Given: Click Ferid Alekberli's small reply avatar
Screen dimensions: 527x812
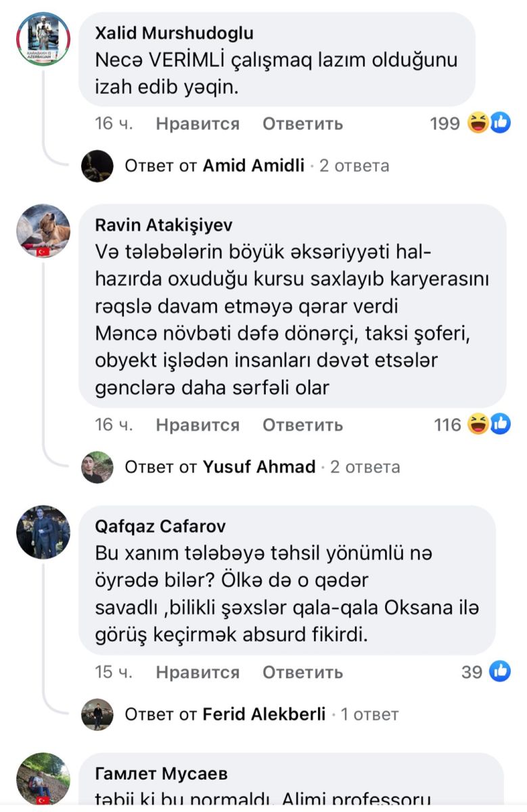Looking at the screenshot, I should (x=97, y=714).
